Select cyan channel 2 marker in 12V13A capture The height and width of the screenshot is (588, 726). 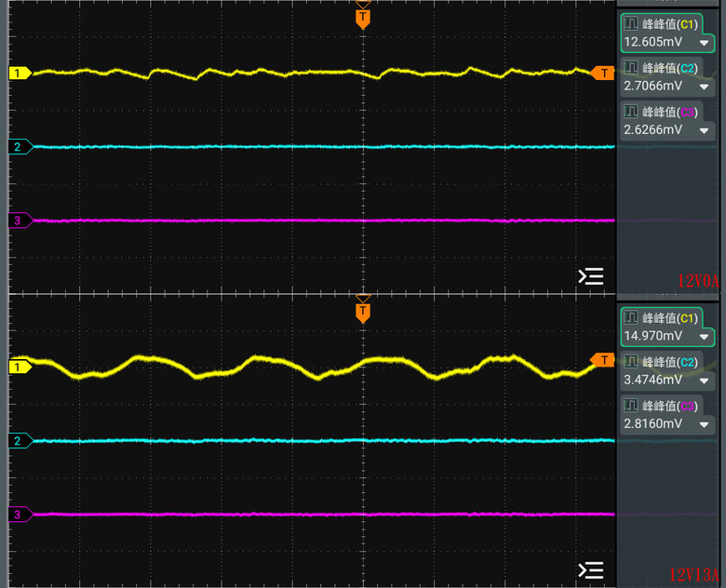pyautogui.click(x=20, y=441)
